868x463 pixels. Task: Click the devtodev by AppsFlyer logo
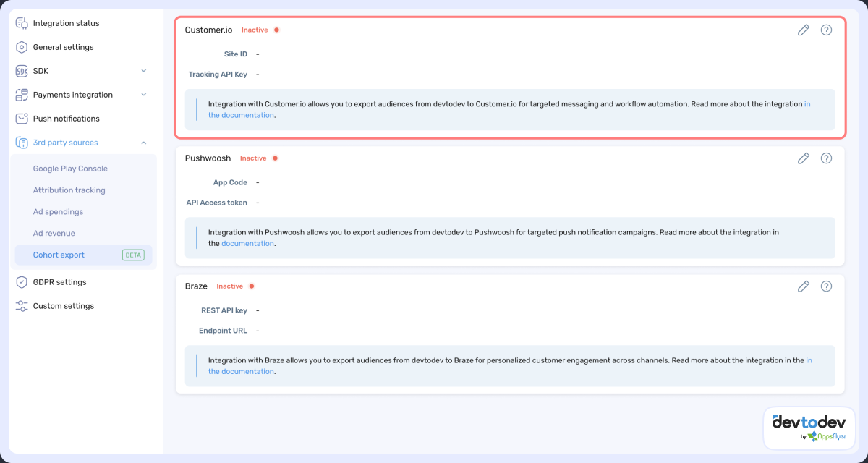tap(809, 428)
